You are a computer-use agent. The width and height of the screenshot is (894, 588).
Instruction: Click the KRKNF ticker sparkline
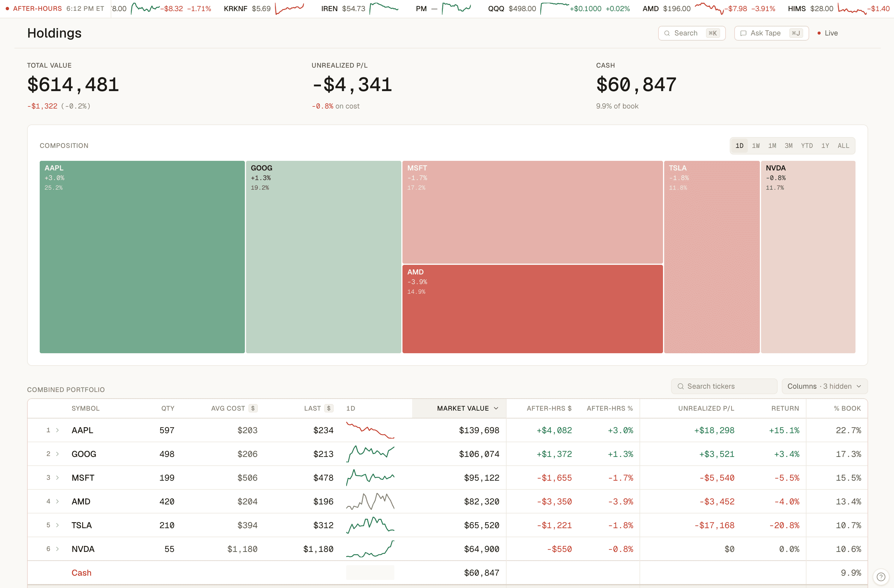[x=290, y=8]
